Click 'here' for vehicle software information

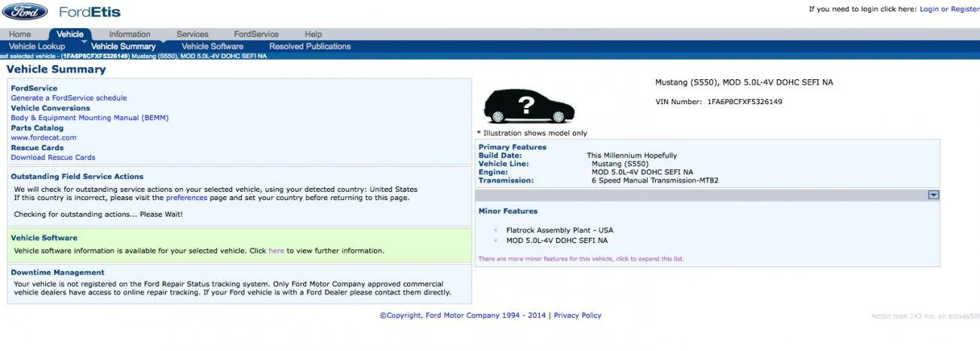pos(277,251)
